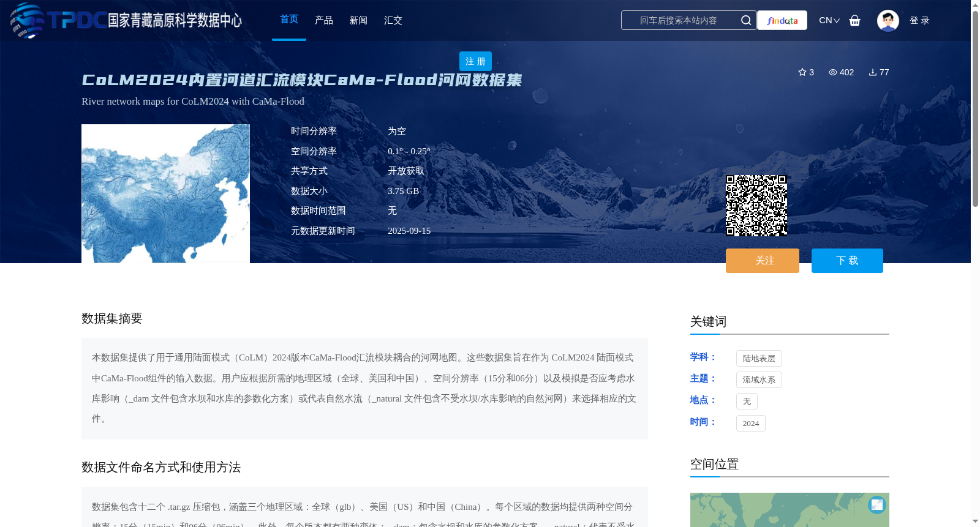980x527 pixels.
Task: Open the river network map thumbnail
Action: [165, 193]
